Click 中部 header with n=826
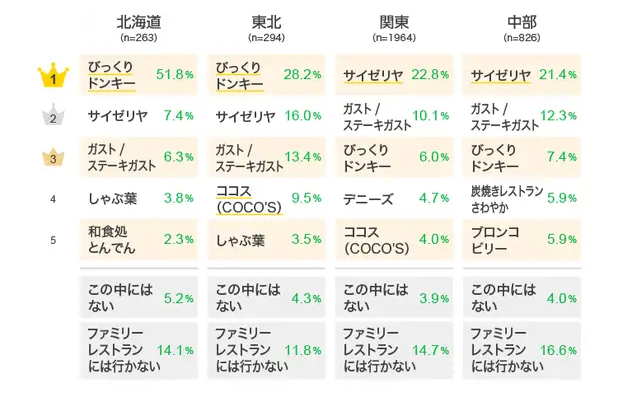The image size is (618, 394). click(522, 28)
